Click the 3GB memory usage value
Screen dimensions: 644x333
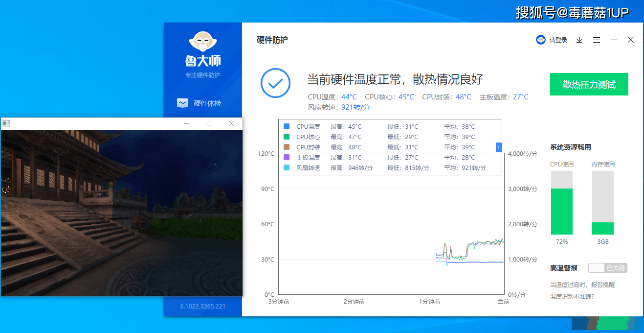pos(603,242)
